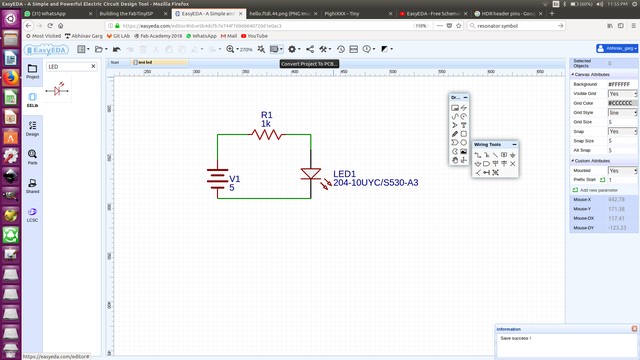Select the Freehand pencil drawing tool
640x360 pixels.
[x=455, y=134]
